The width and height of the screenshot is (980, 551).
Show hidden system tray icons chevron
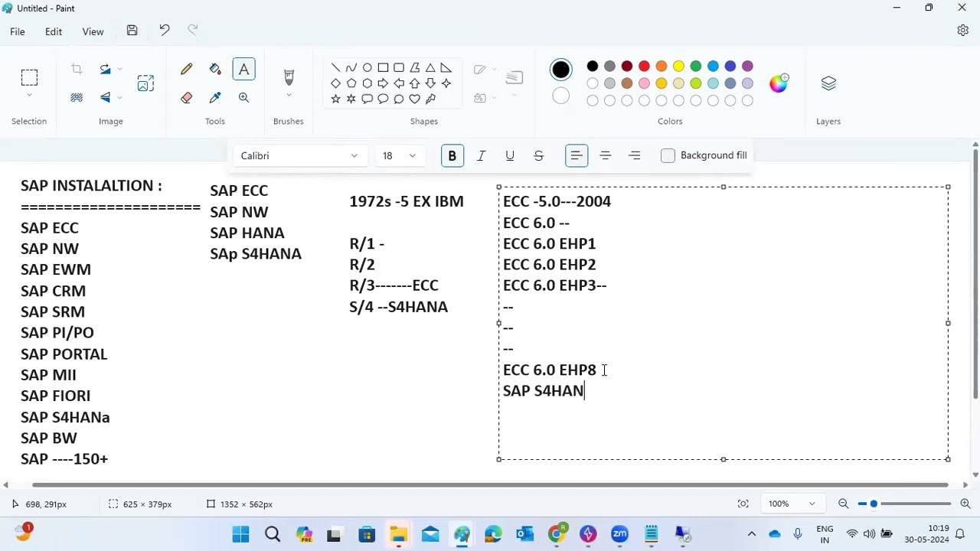pyautogui.click(x=752, y=534)
